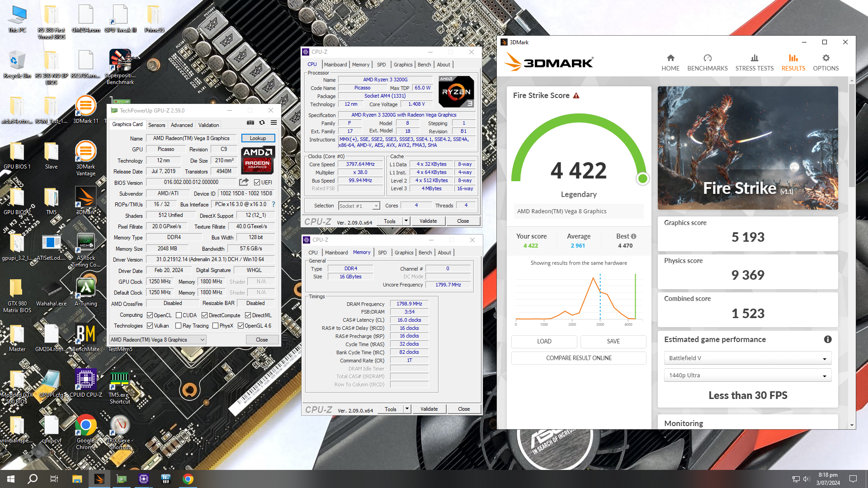
Task: Open the Google Chrome desktop shortcut
Action: point(85,432)
